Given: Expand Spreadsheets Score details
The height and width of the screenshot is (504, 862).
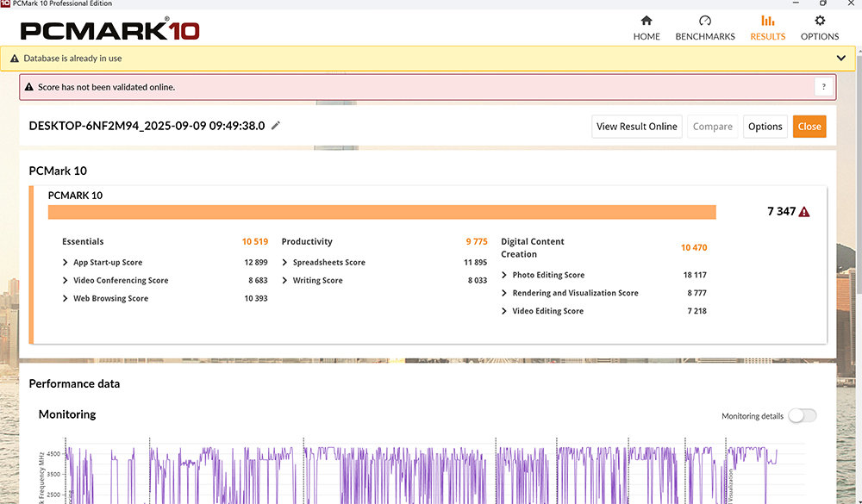Looking at the screenshot, I should coord(284,262).
